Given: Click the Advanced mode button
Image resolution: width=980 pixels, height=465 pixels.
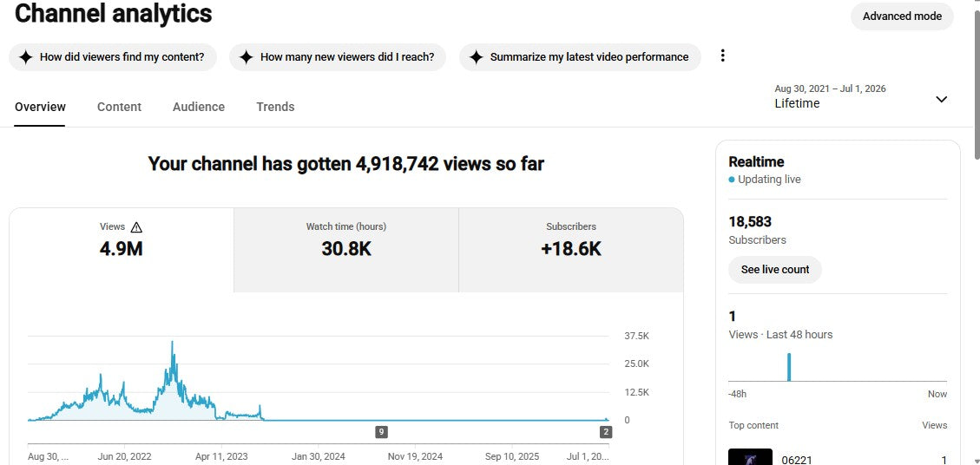Looking at the screenshot, I should pos(902,16).
